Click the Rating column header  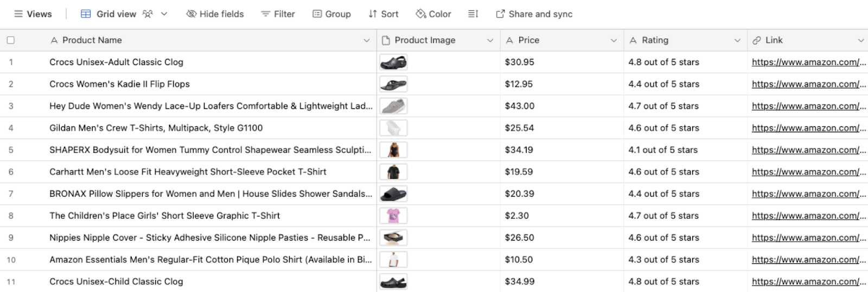pos(685,40)
